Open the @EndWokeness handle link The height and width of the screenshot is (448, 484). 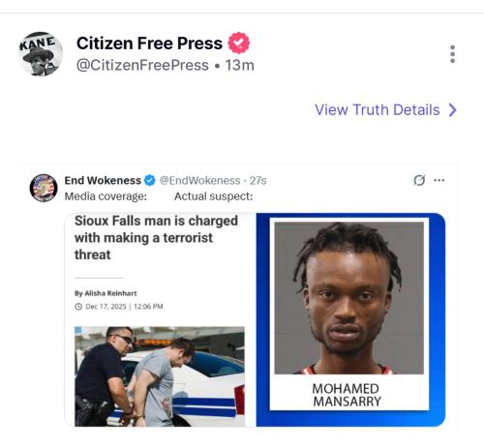pyautogui.click(x=199, y=180)
